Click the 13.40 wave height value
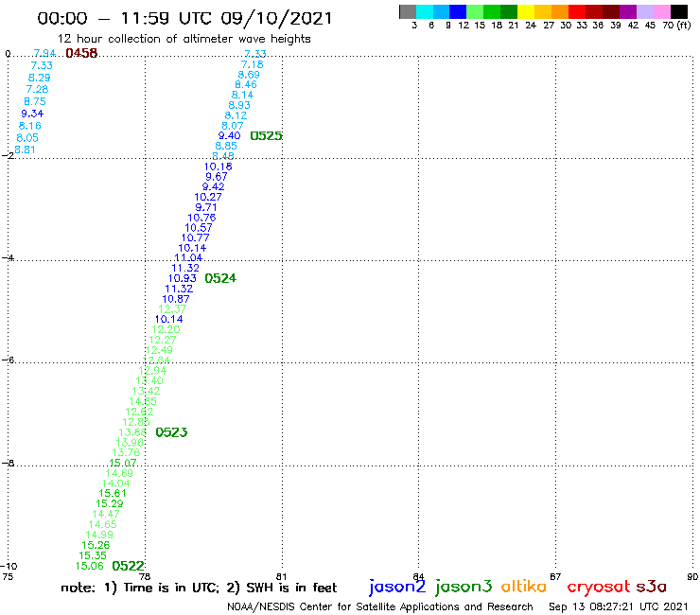The width and height of the screenshot is (700, 615). tap(149, 380)
